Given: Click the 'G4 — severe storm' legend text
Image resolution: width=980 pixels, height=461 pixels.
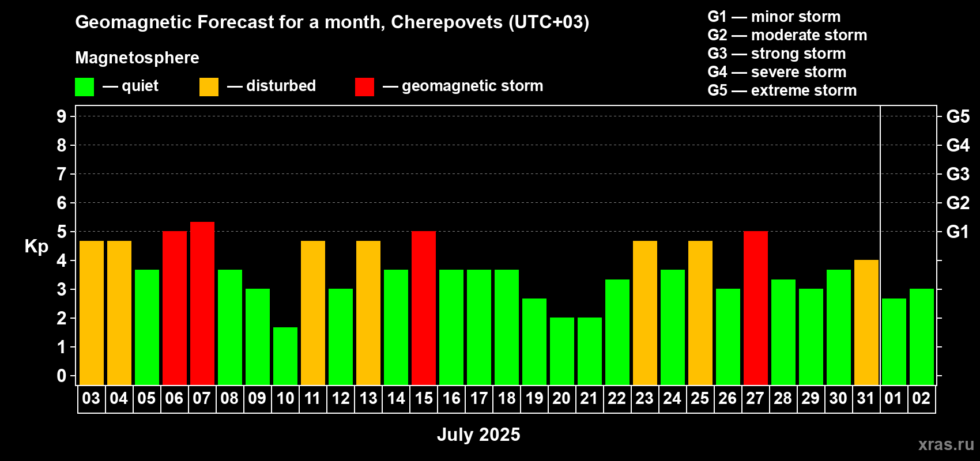Looking at the screenshot, I should tap(777, 72).
